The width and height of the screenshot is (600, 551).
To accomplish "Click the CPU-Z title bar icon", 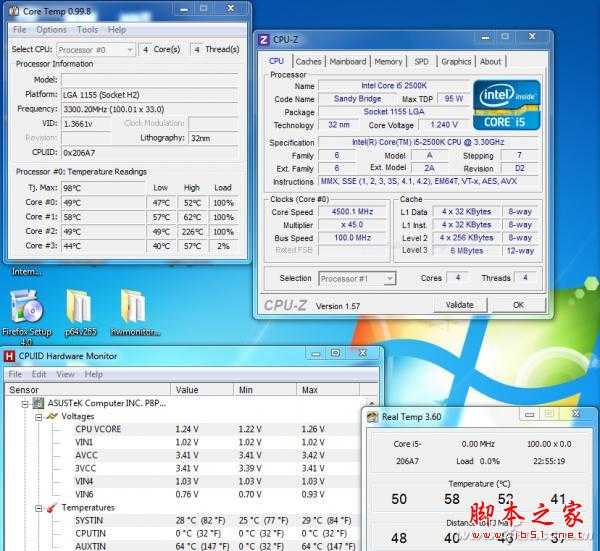I will tap(264, 39).
